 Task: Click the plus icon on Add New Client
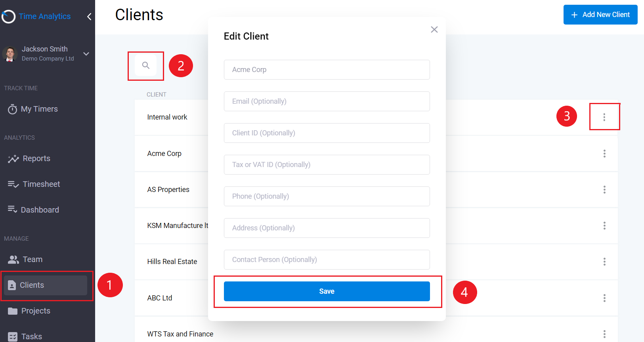pos(574,15)
